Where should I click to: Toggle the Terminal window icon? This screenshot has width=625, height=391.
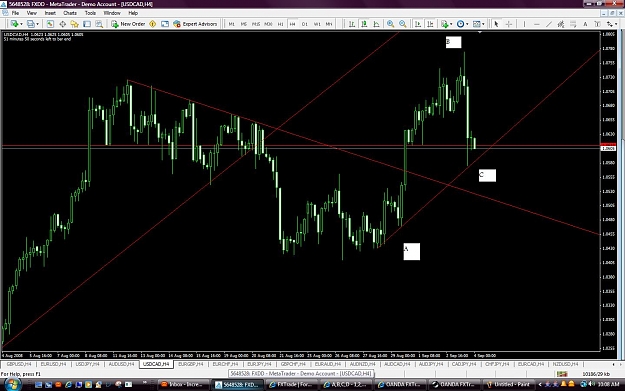point(87,24)
